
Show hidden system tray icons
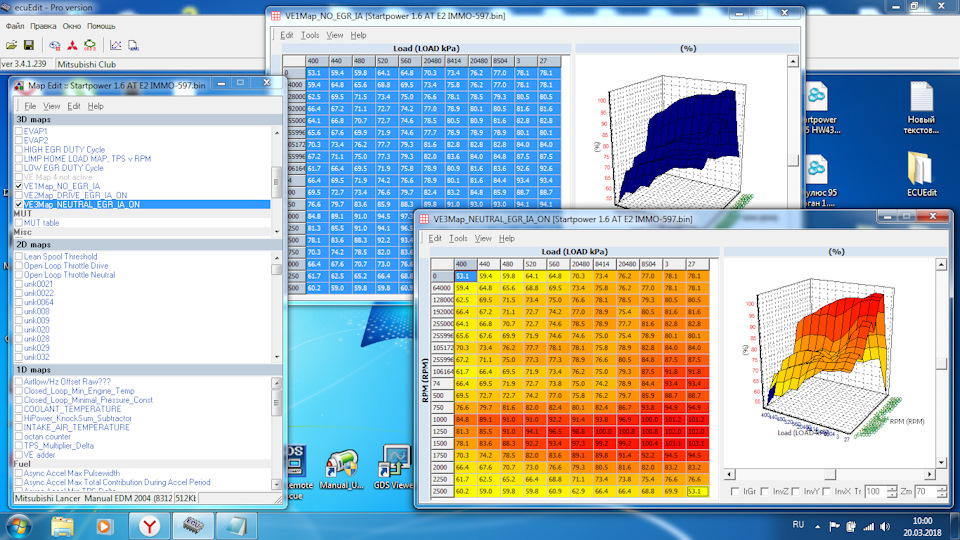pyautogui.click(x=817, y=524)
